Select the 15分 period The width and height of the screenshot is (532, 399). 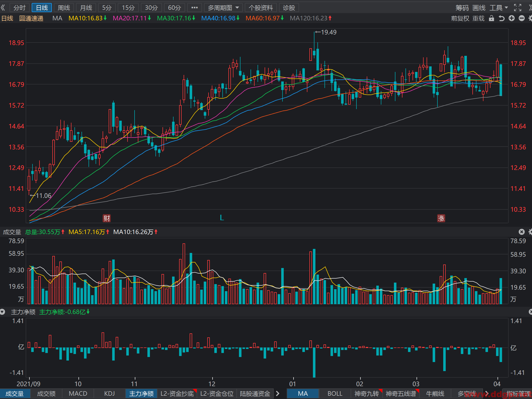tap(128, 8)
